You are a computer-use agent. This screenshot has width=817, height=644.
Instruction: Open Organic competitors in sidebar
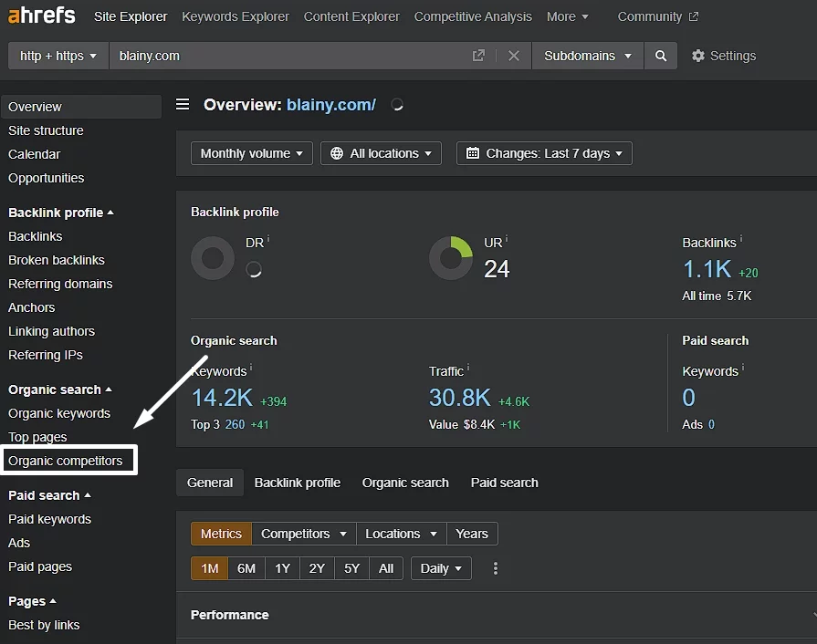65,461
